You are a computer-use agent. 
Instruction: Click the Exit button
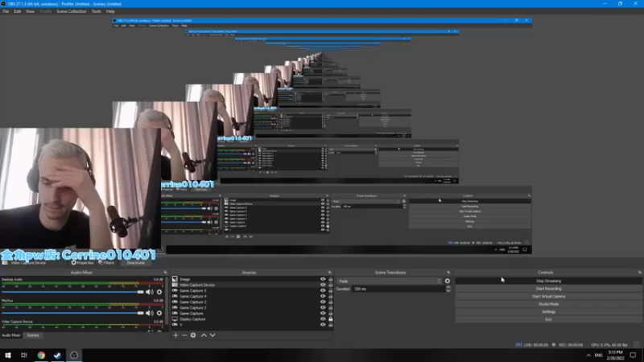click(548, 319)
